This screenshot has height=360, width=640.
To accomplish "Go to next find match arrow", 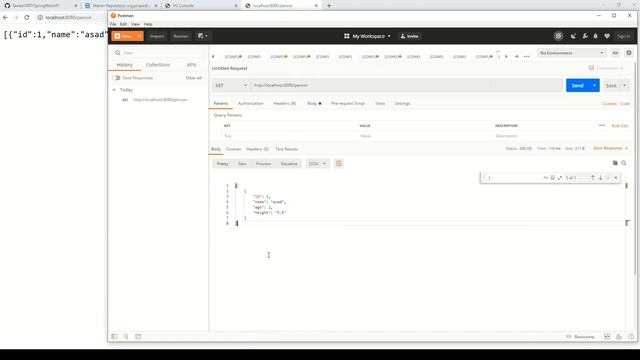I will pyautogui.click(x=600, y=178).
